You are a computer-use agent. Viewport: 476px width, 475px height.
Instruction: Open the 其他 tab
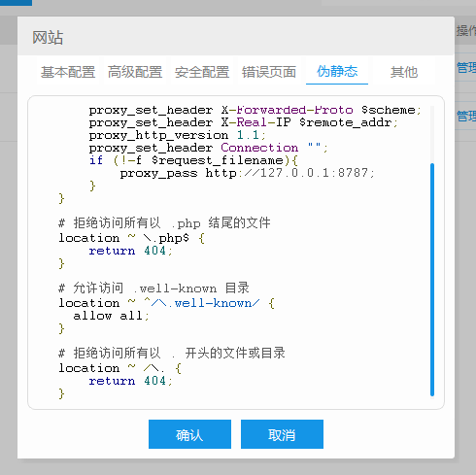click(x=404, y=72)
